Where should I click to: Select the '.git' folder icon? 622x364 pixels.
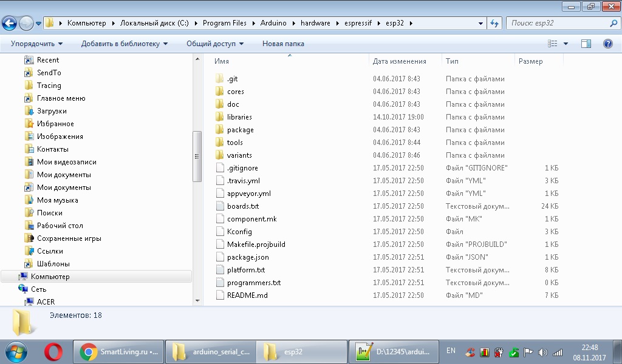coord(220,78)
